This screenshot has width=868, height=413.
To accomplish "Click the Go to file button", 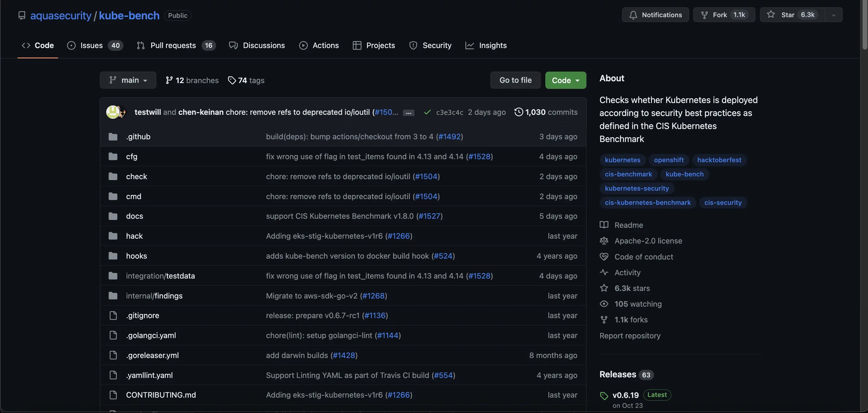I will click(x=515, y=80).
